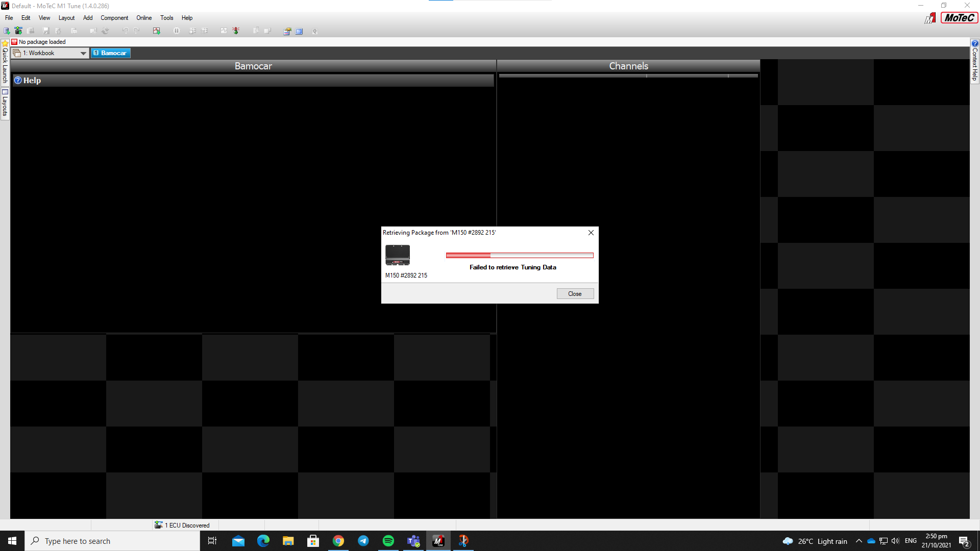Open the Layouts side tab

click(5, 104)
